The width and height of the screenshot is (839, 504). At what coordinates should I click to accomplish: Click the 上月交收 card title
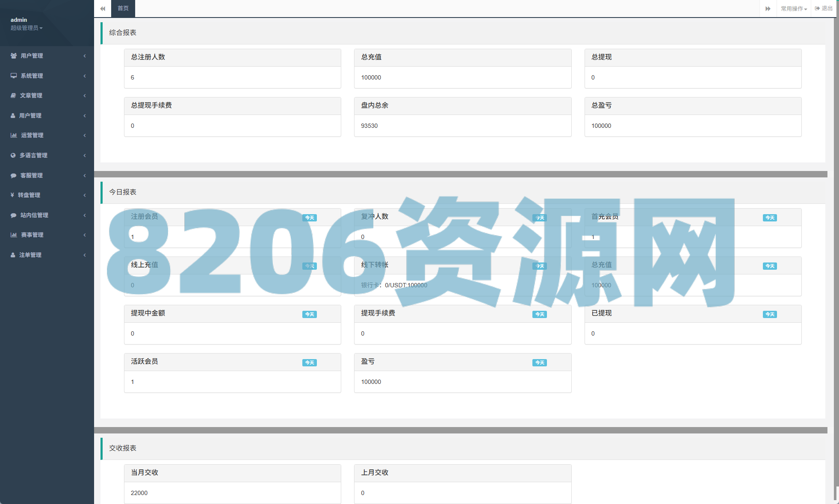point(375,472)
